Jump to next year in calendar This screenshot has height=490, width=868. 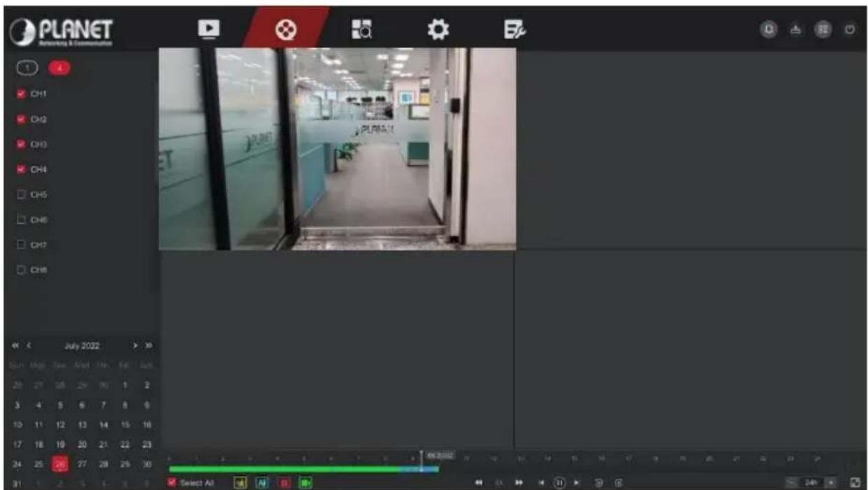[148, 345]
